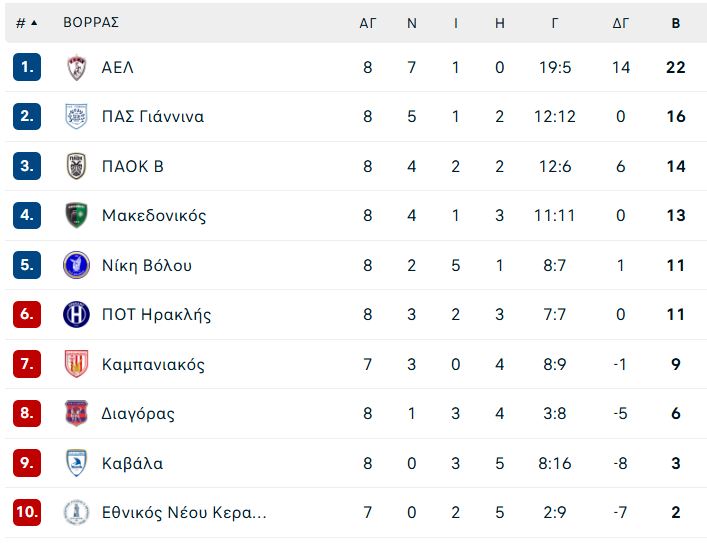707x550 pixels.
Task: Open the Καβάλα club crest
Action: click(76, 463)
